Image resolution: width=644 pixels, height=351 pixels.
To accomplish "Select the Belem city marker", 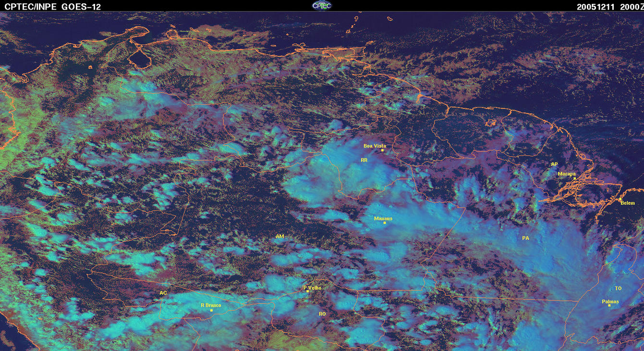I will pyautogui.click(x=620, y=199).
